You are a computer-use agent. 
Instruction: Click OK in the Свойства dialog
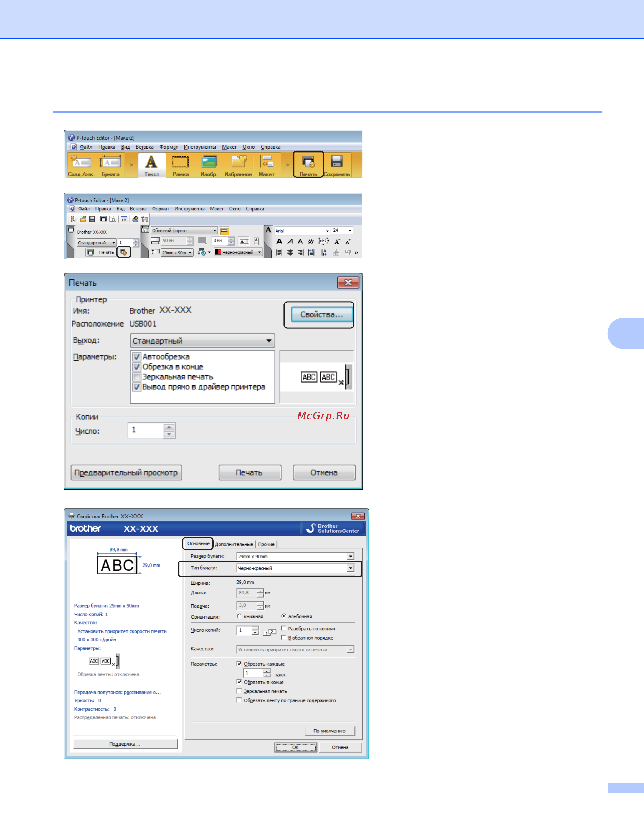pyautogui.click(x=295, y=747)
